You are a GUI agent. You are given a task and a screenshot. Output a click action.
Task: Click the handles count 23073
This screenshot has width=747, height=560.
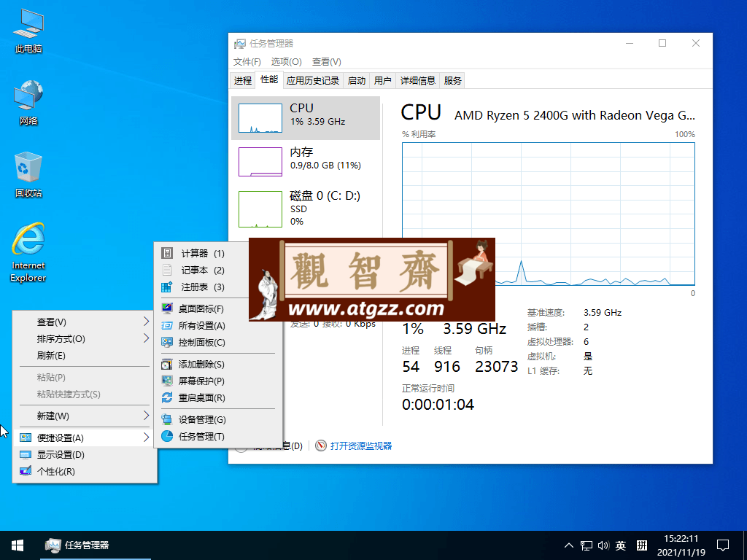[x=496, y=367]
